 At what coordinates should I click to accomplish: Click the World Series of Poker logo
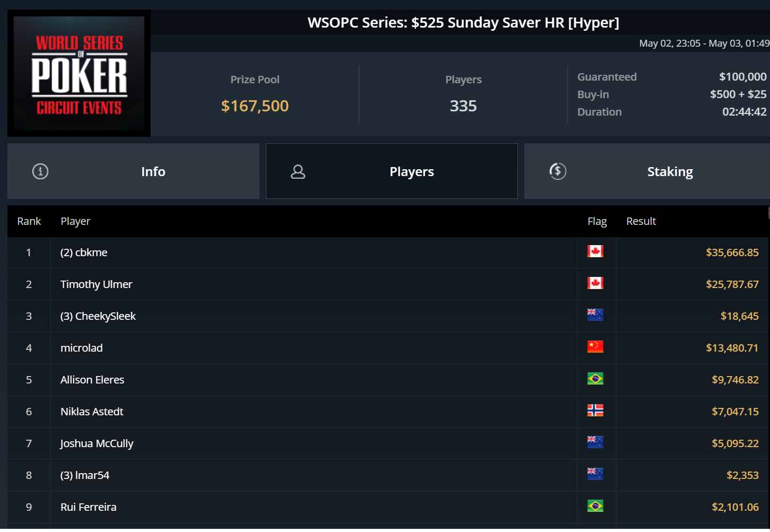(x=79, y=74)
